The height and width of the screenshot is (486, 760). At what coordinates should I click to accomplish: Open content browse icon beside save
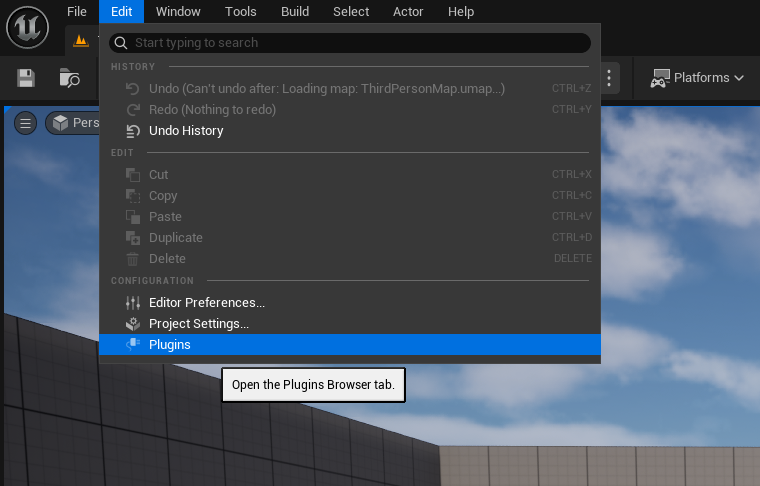pos(69,78)
